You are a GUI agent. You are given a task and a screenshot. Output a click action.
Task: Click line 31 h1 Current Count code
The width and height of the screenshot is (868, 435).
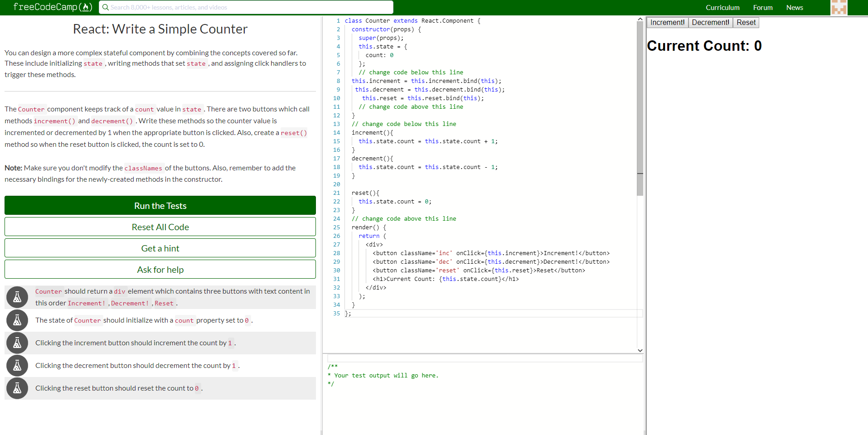446,279
